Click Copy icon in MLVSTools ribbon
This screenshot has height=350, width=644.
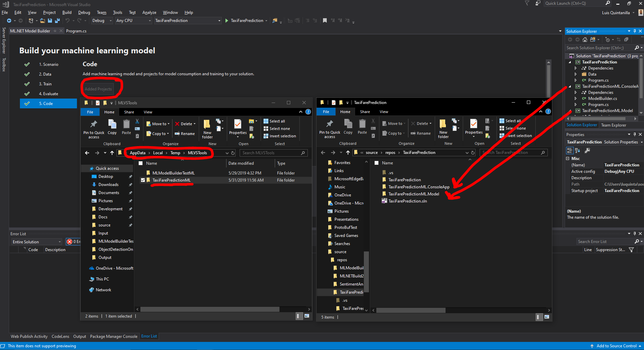tap(112, 127)
